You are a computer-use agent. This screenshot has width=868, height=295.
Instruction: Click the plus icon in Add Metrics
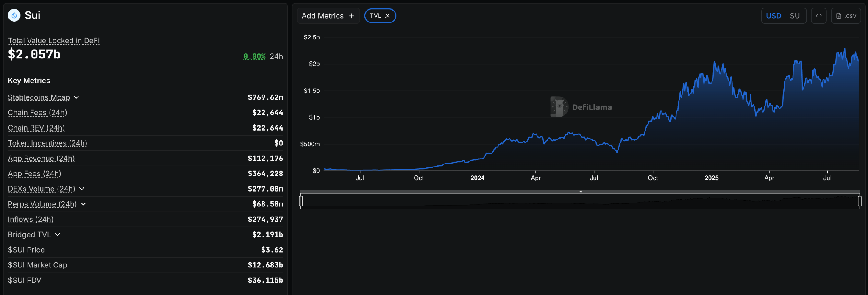pyautogui.click(x=351, y=16)
